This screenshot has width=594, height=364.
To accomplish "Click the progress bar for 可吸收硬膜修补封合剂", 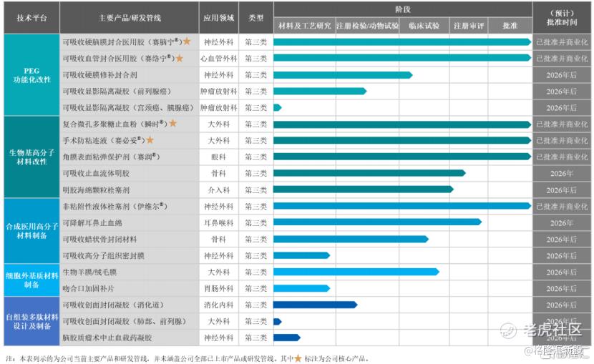I will (343, 75).
